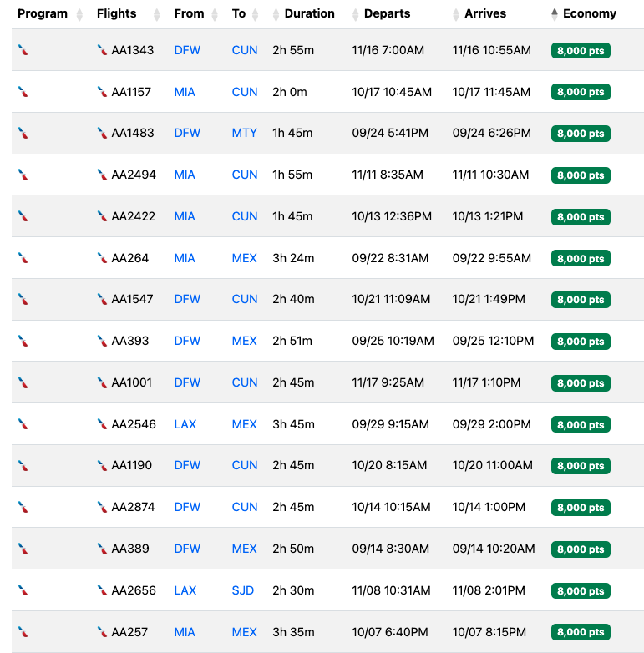Click program icon in the AA389 row
Screen dimensions: 644x653
[23, 549]
